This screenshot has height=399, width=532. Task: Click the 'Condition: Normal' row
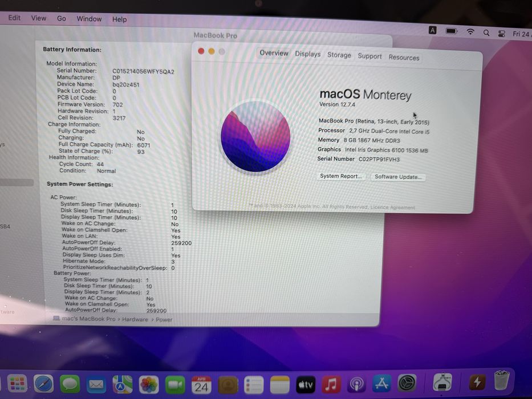tap(88, 170)
